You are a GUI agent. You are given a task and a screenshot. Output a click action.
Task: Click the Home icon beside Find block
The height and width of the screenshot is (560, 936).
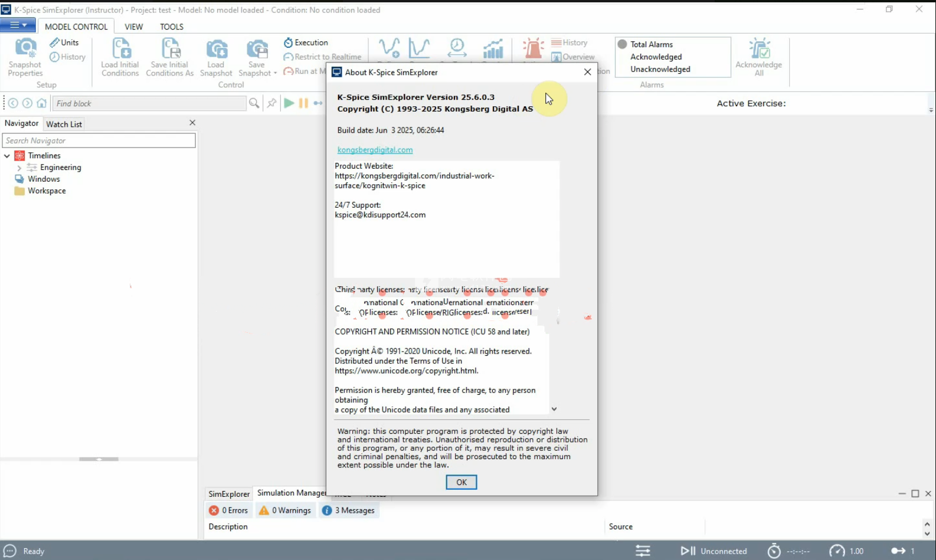41,103
